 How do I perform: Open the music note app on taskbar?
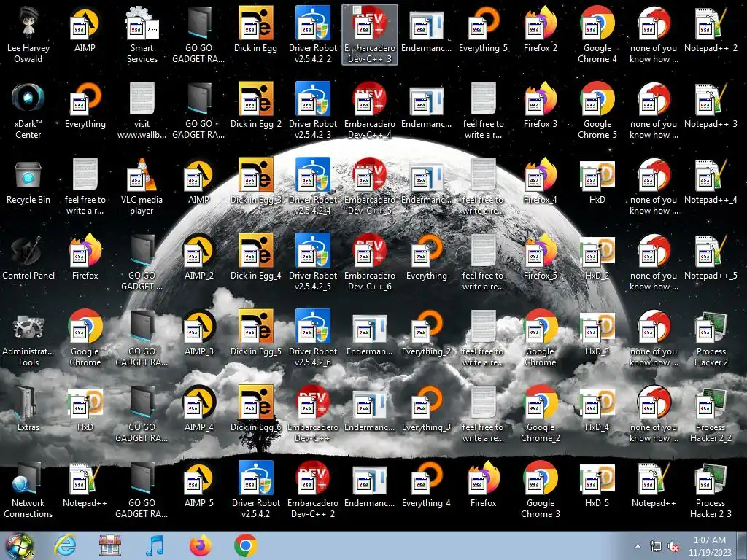point(155,545)
